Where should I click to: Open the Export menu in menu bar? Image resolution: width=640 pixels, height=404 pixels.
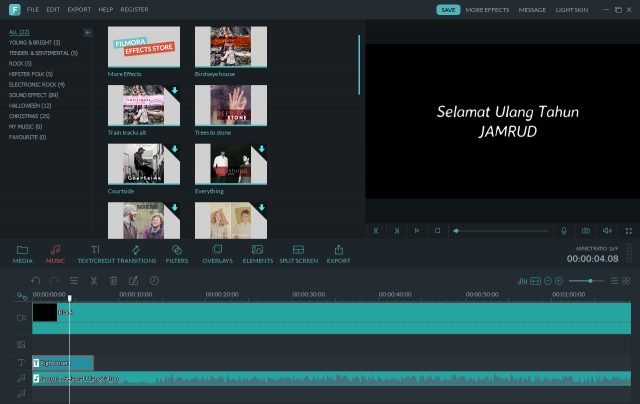pos(79,10)
